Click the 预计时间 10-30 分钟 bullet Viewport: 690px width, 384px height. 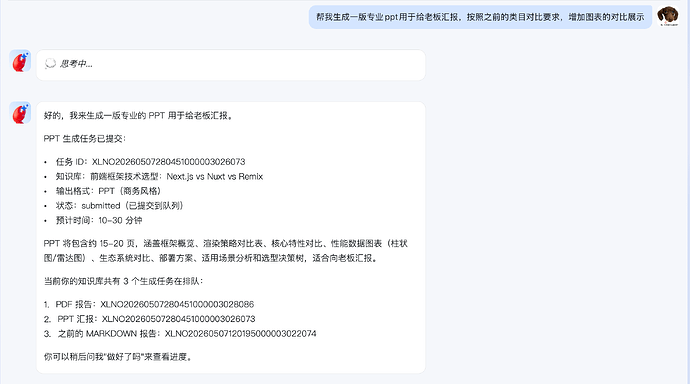pyautogui.click(x=99, y=220)
